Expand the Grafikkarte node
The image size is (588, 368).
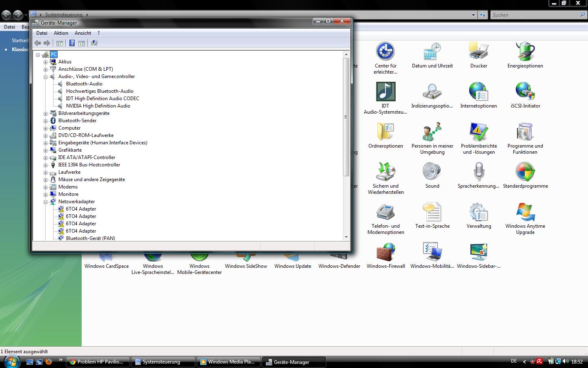pyautogui.click(x=46, y=150)
